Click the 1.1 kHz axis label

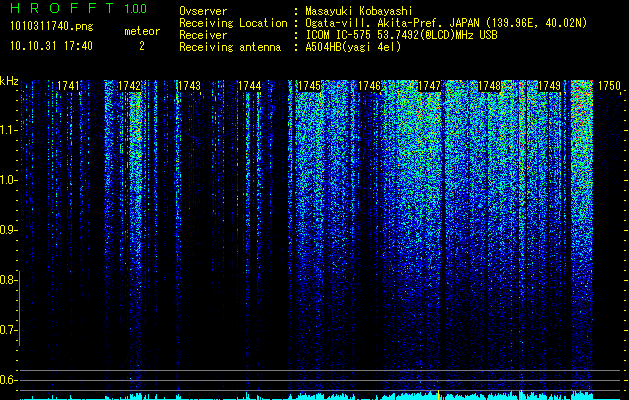pos(8,130)
